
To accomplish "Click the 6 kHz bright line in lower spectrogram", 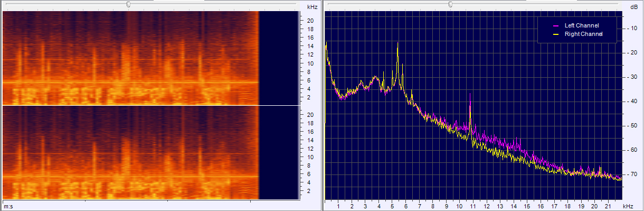I will pos(130,176).
